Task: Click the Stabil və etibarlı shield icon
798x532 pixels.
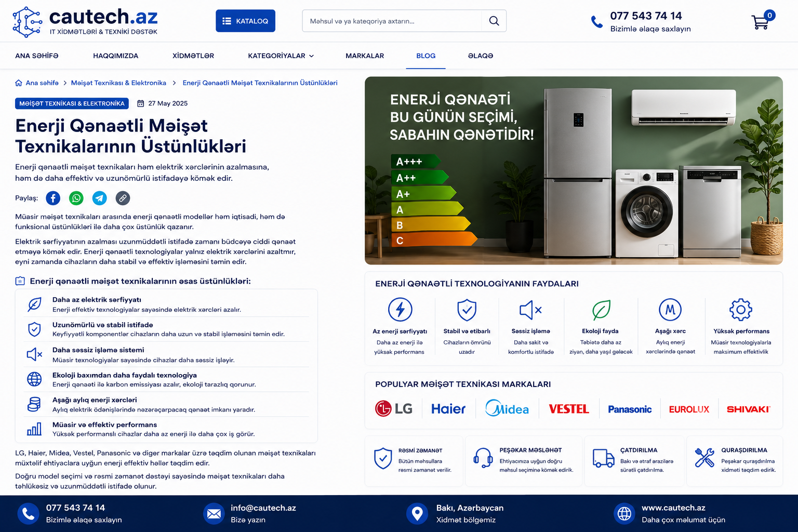Action: (467, 310)
